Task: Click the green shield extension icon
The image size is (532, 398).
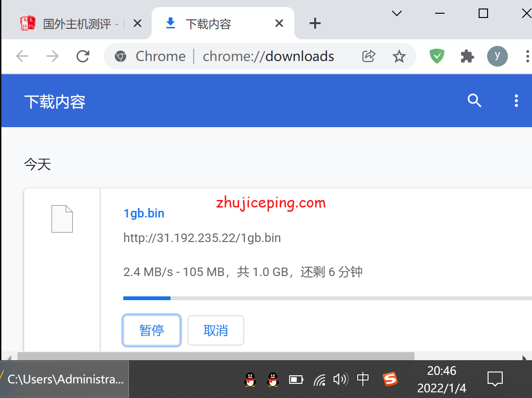Action: point(437,56)
